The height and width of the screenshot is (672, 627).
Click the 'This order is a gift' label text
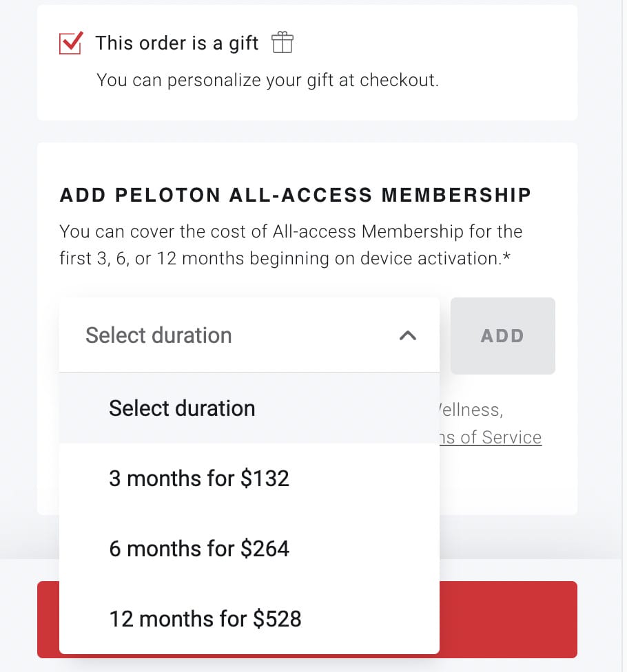(176, 43)
